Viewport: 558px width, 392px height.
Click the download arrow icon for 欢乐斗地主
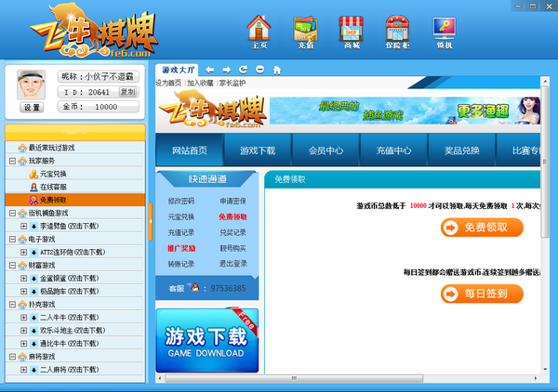tap(34, 331)
